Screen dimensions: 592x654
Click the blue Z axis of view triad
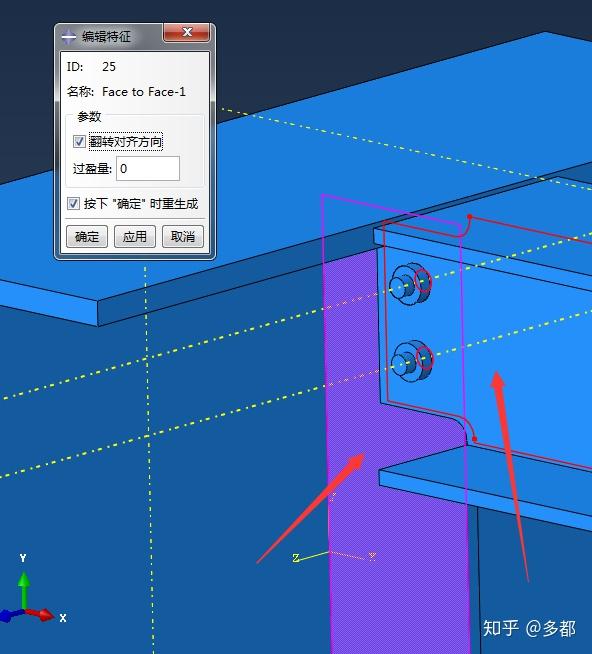click(x=10, y=615)
